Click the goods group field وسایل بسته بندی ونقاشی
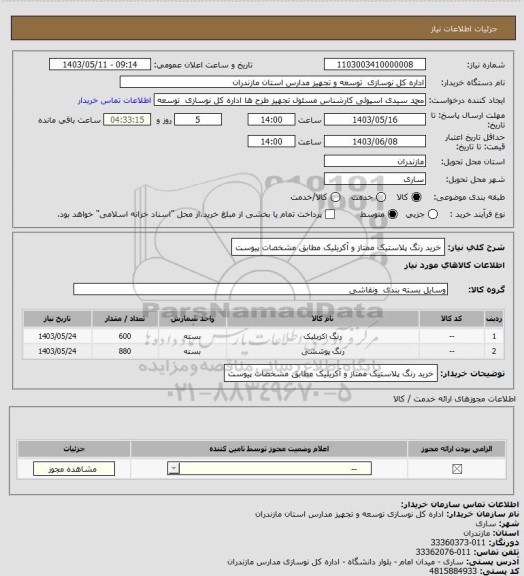Viewport: 524px width, 576px height. pos(260,289)
